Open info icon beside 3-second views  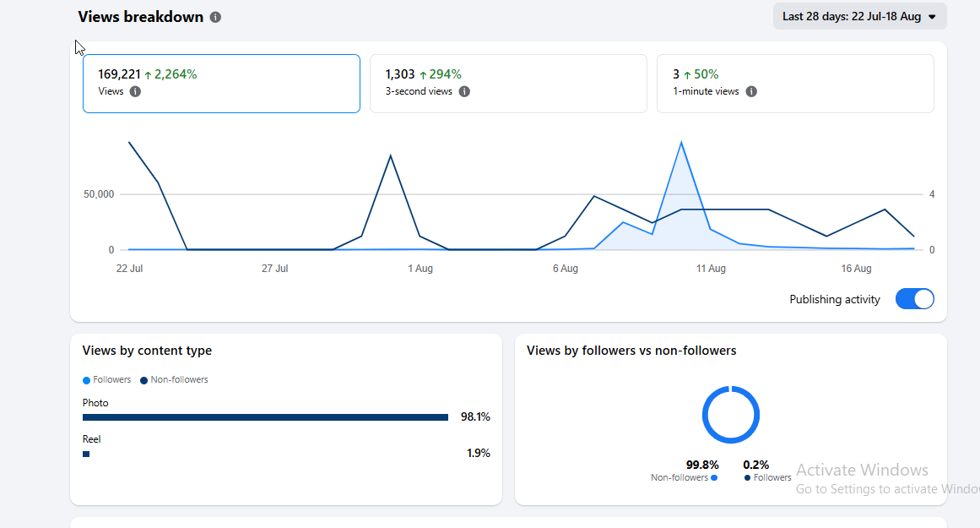click(464, 91)
